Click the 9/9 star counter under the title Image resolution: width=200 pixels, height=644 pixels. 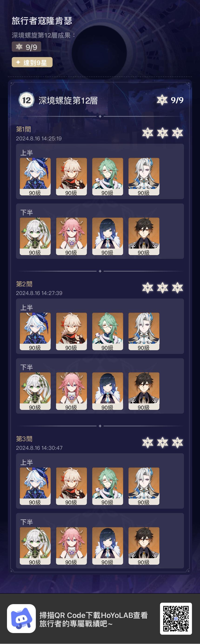point(27,47)
